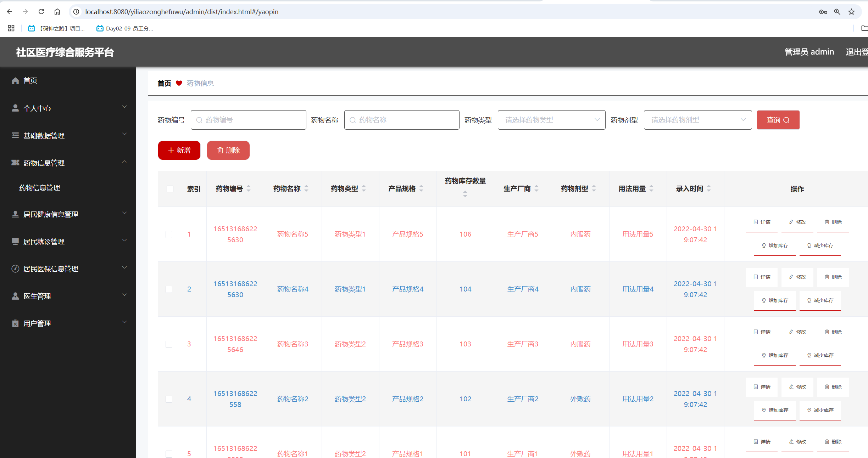Open the 请选择药物剂型 dropdown
This screenshot has height=458, width=868.
click(x=697, y=120)
